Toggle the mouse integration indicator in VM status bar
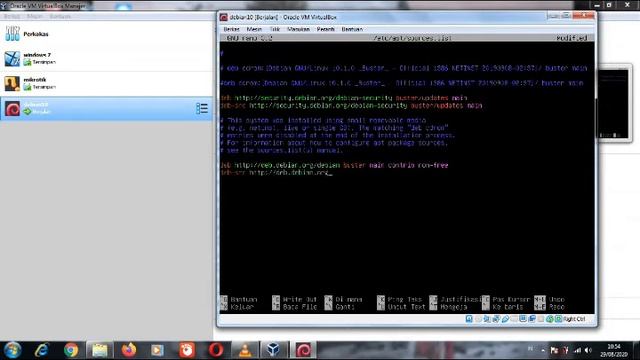Image resolution: width=640 pixels, height=360 pixels. click(550, 319)
